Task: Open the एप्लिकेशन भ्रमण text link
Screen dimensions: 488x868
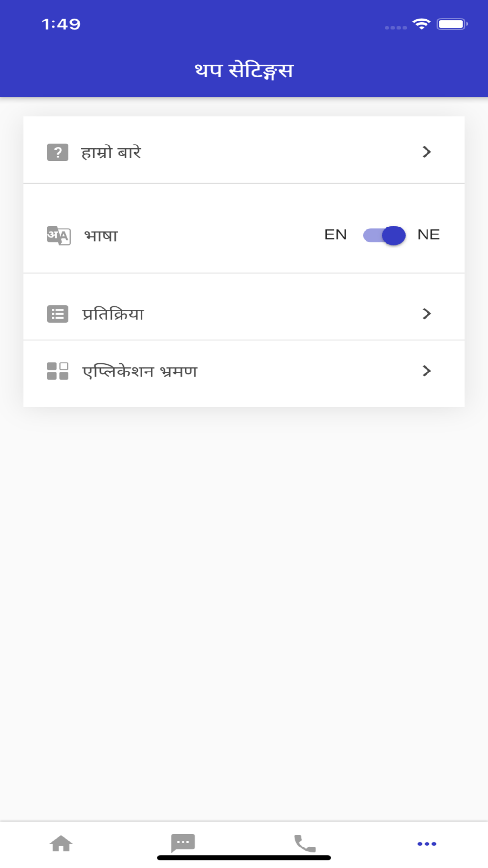Action: point(140,372)
